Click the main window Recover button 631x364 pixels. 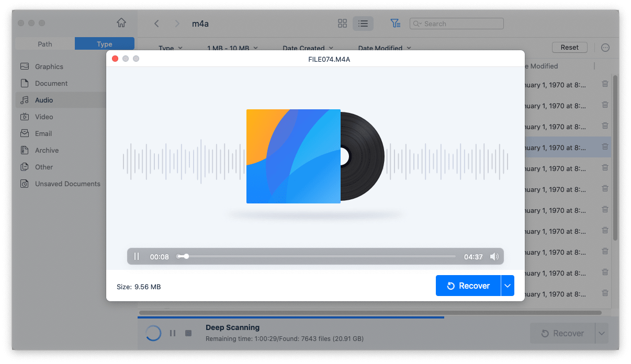pos(562,333)
